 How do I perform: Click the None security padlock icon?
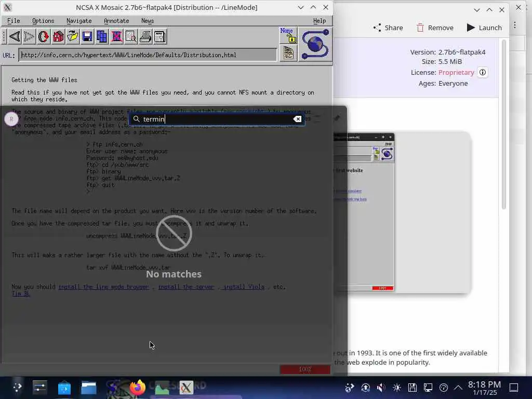288,35
